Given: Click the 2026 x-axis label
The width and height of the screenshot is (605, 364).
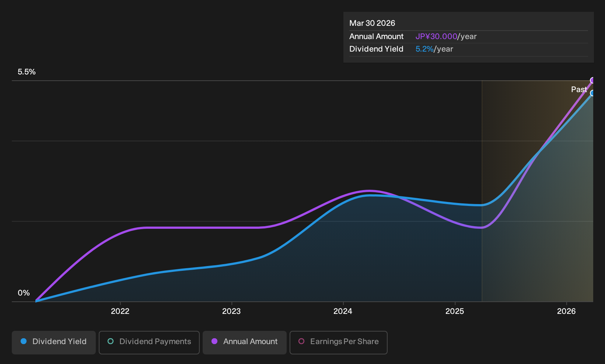Looking at the screenshot, I should pyautogui.click(x=566, y=311).
